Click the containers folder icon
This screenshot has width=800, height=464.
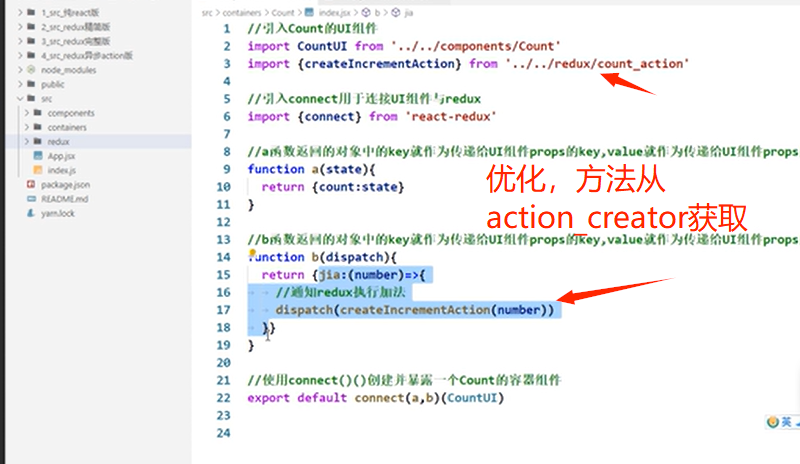coord(38,127)
